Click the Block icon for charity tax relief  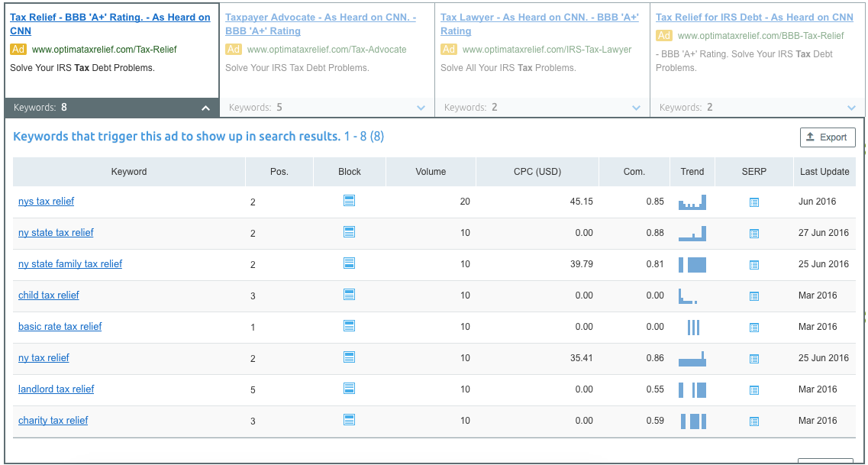pyautogui.click(x=349, y=420)
